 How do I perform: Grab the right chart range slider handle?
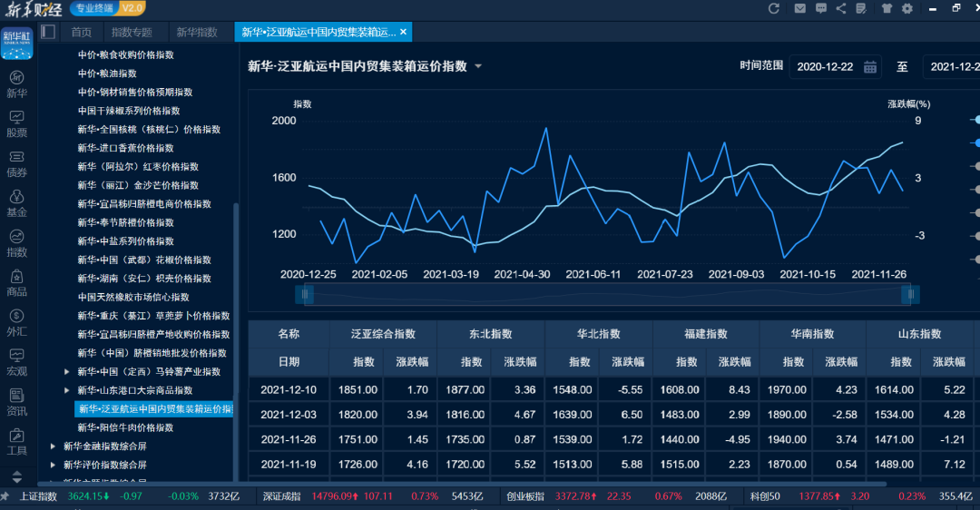[x=911, y=294]
